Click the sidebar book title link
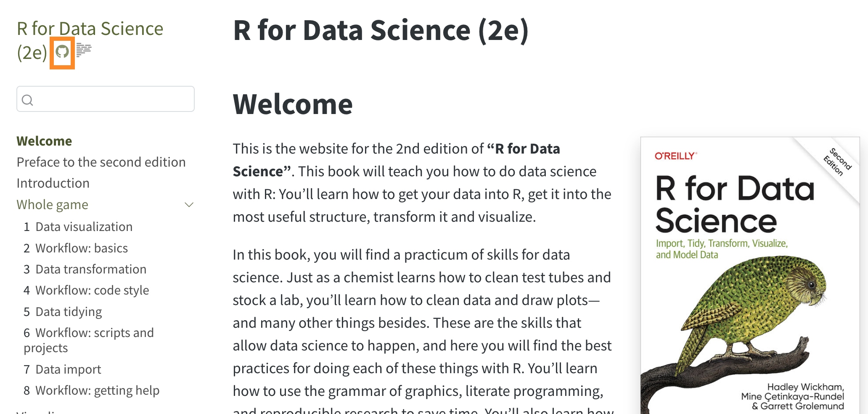This screenshot has width=868, height=414. pos(90,29)
